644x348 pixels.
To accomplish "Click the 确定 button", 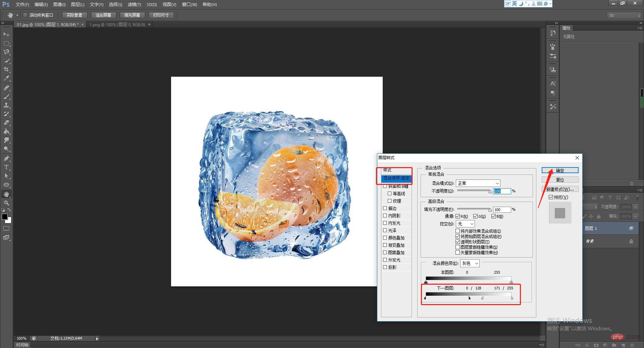I will [x=560, y=170].
